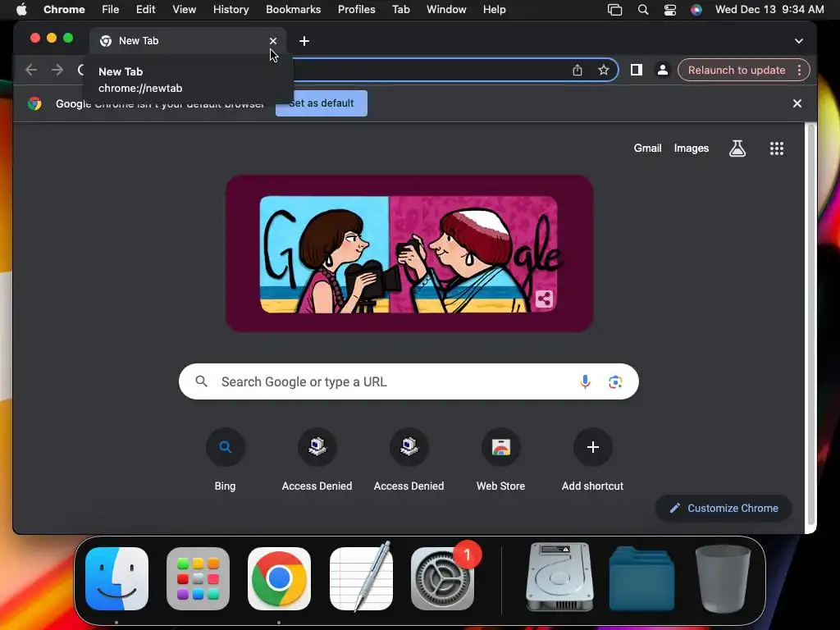Select the New Tab tab title
Image resolution: width=840 pixels, height=630 pixels.
pos(139,41)
